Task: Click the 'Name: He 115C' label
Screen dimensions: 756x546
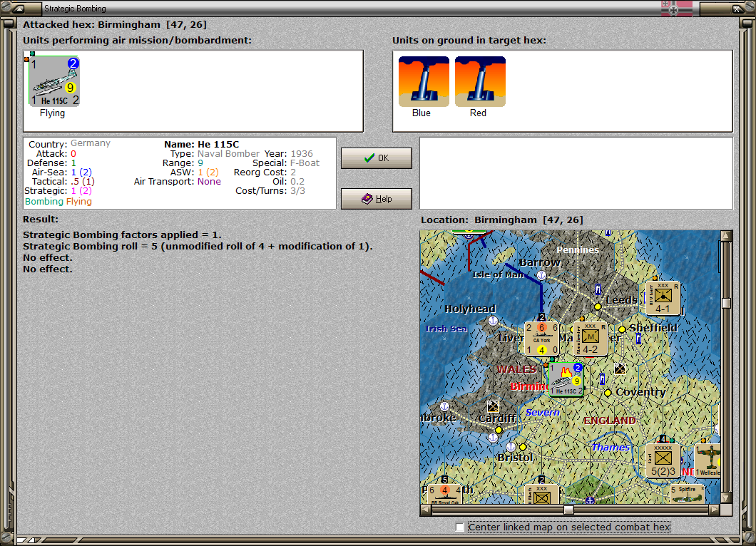Action: click(202, 144)
